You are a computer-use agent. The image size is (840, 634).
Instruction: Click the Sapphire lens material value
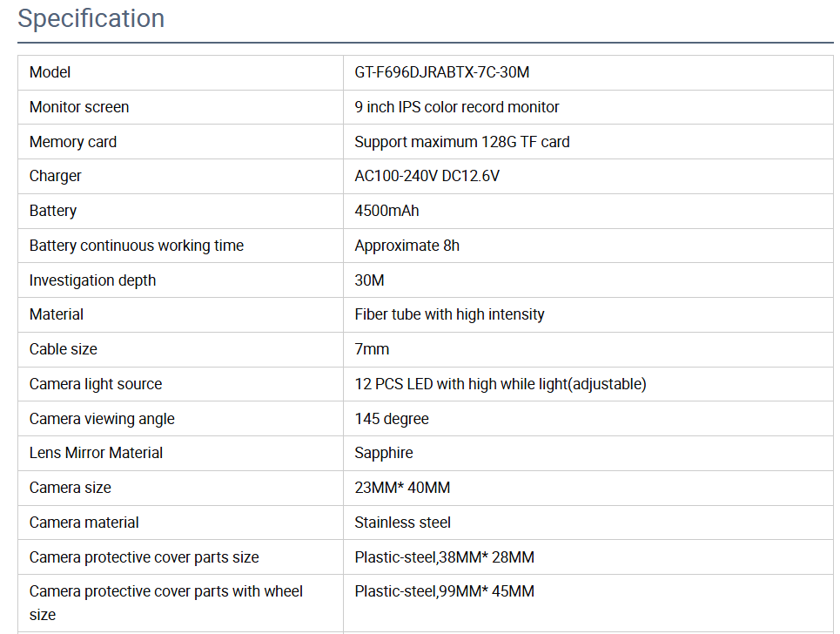[x=383, y=453]
